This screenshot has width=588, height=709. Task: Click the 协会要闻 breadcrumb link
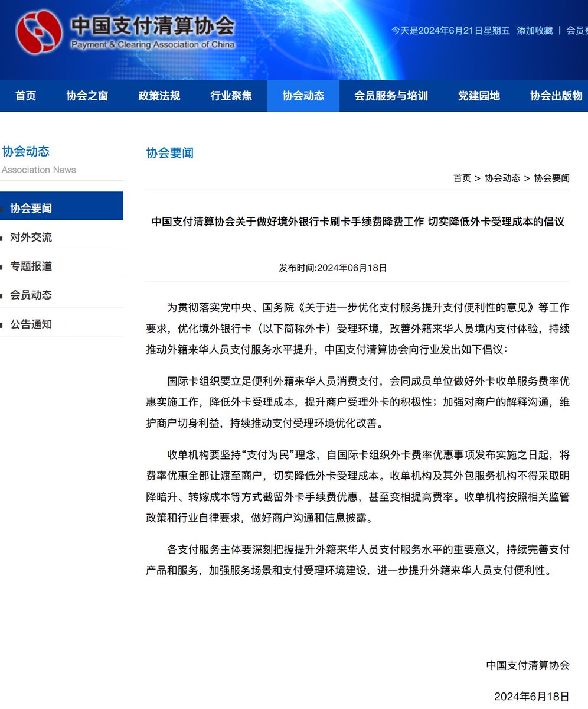point(552,178)
